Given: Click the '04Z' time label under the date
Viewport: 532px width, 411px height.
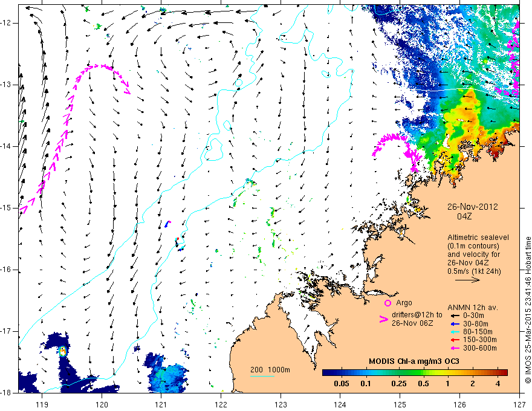Looking at the screenshot, I should tap(464, 216).
